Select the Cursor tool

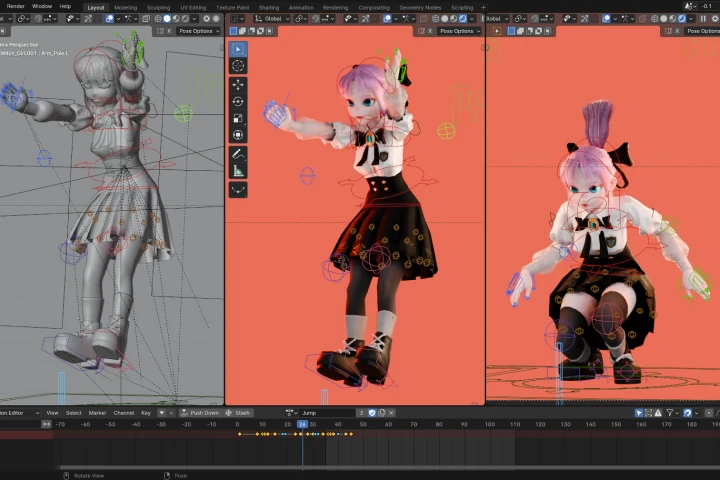tap(238, 66)
